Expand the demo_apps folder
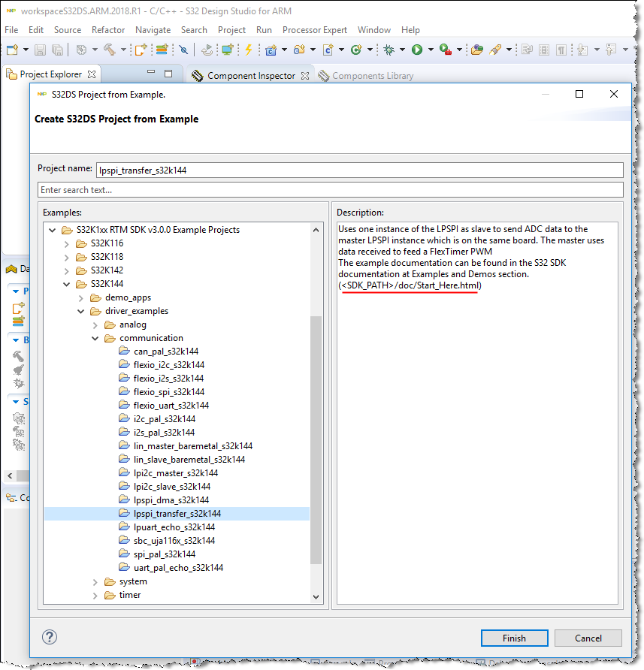 (81, 298)
